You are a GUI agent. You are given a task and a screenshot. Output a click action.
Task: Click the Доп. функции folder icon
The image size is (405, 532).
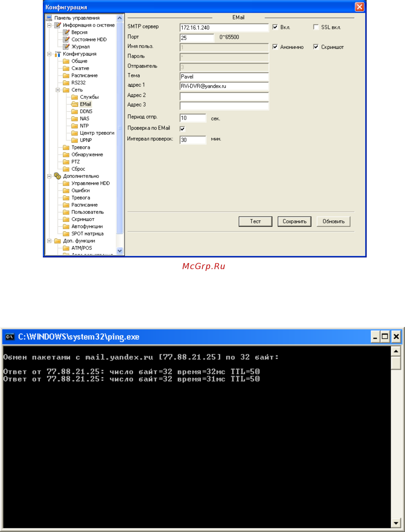[x=58, y=241]
